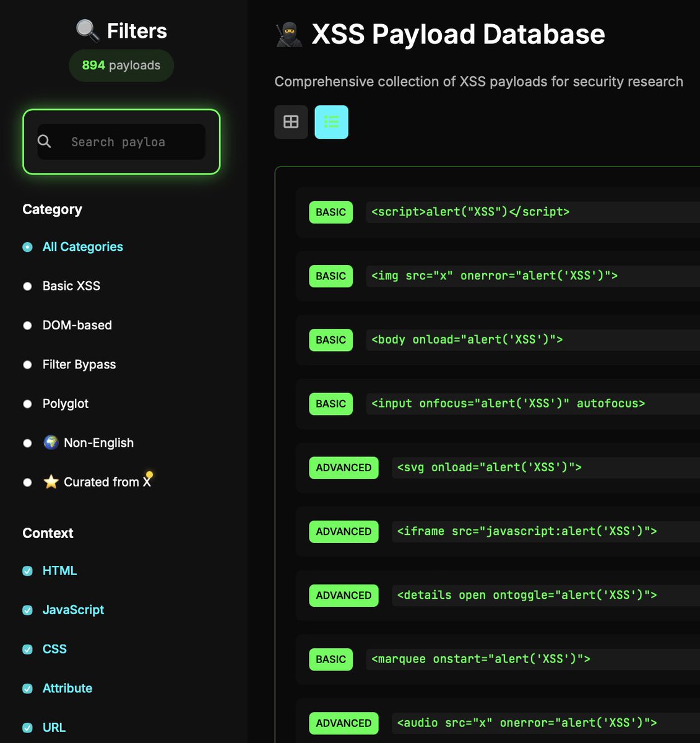
Task: Select the iframe javascript:alert payload code
Action: point(527,531)
